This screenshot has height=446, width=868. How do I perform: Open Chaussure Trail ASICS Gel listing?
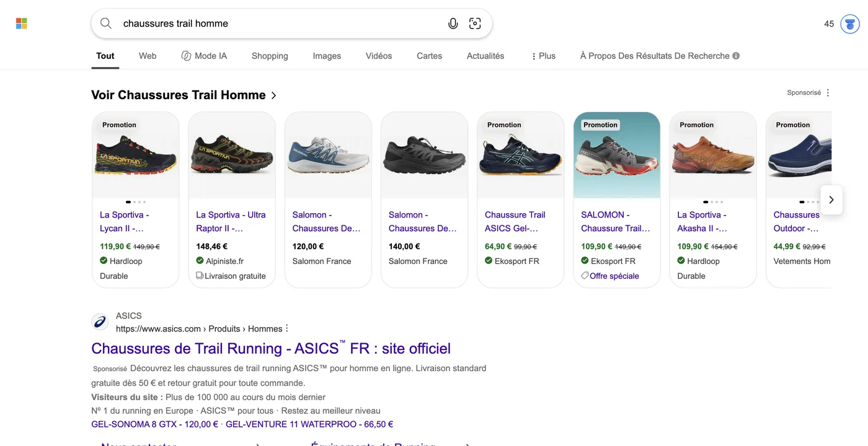pos(515,222)
